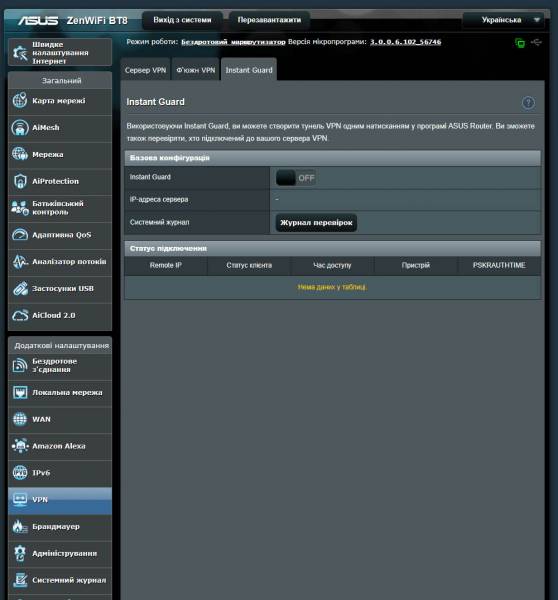Open the AiMesh menu item
Image resolution: width=558 pixels, height=600 pixels.
coord(60,128)
